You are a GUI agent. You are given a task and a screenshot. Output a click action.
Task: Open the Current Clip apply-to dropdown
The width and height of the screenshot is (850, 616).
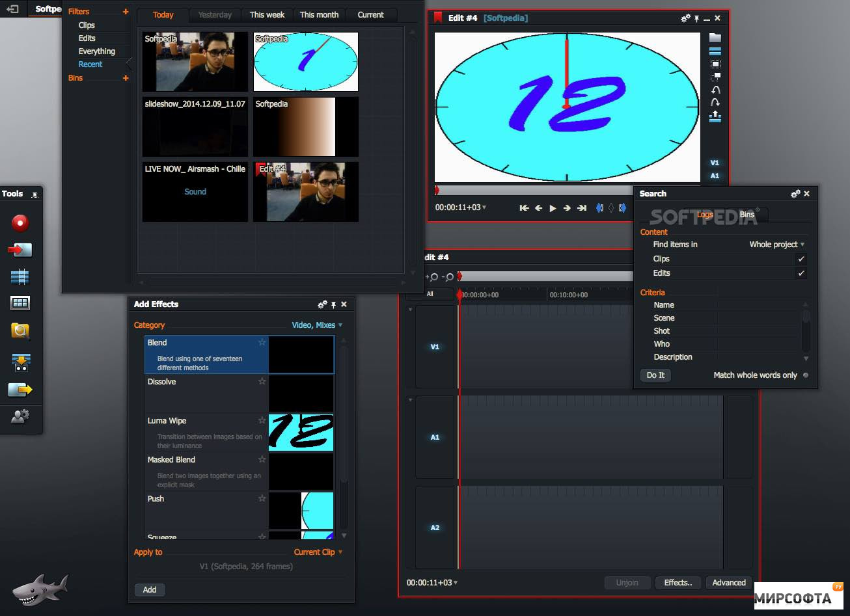[318, 552]
